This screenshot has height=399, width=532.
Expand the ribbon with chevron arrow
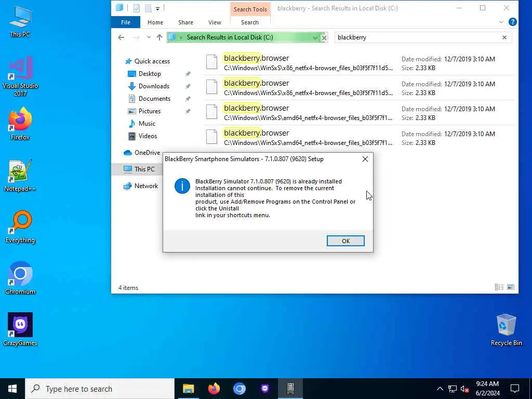501,22
